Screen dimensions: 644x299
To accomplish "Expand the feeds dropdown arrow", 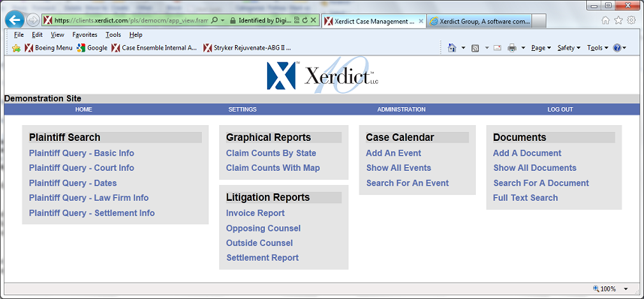I will coord(486,48).
